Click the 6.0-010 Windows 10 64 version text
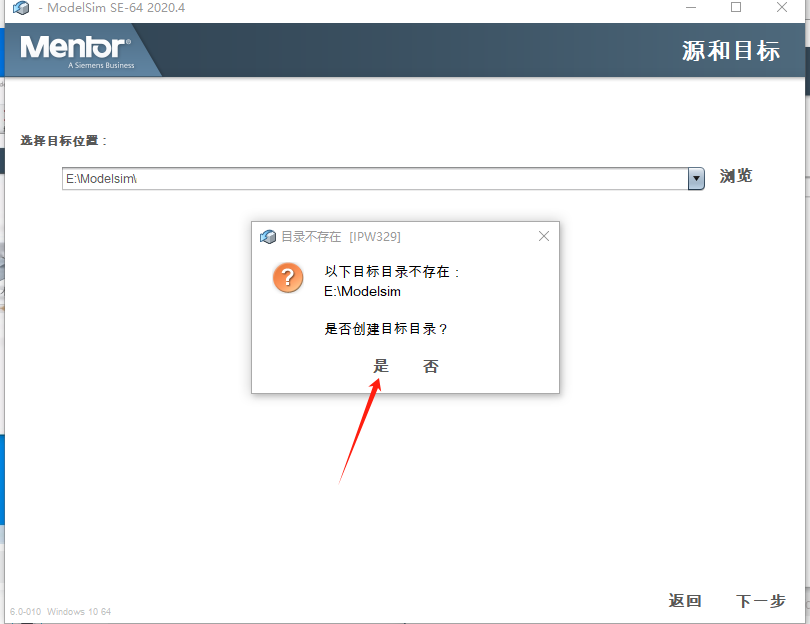Viewport: 810px width, 624px height. 60,612
